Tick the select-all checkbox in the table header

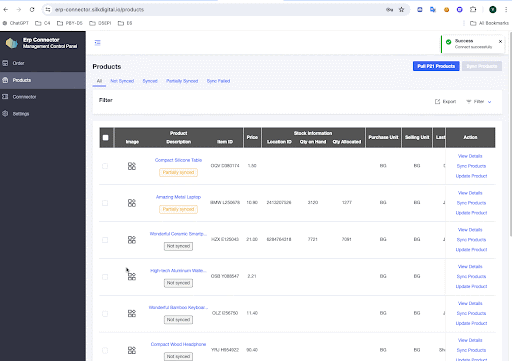point(106,137)
